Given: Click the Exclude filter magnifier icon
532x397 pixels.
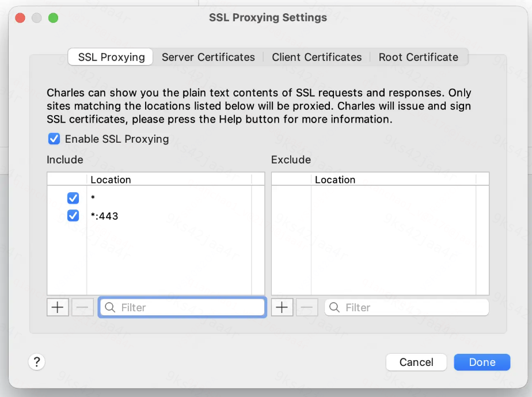Looking at the screenshot, I should coord(334,307).
